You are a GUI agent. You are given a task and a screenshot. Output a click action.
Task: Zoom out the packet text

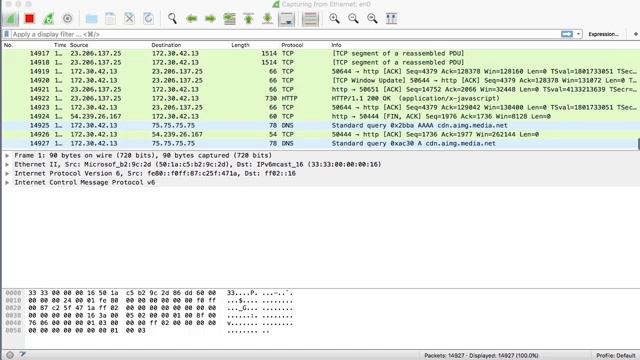353,18
